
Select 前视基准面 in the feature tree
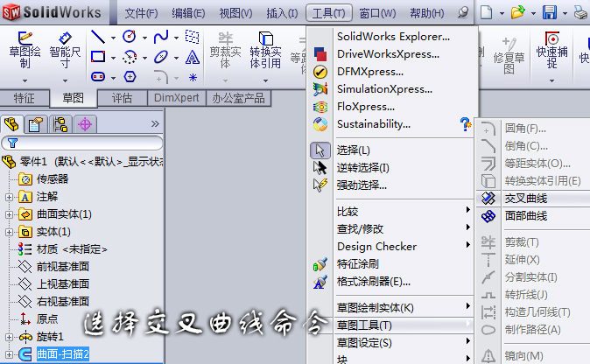tap(62, 267)
